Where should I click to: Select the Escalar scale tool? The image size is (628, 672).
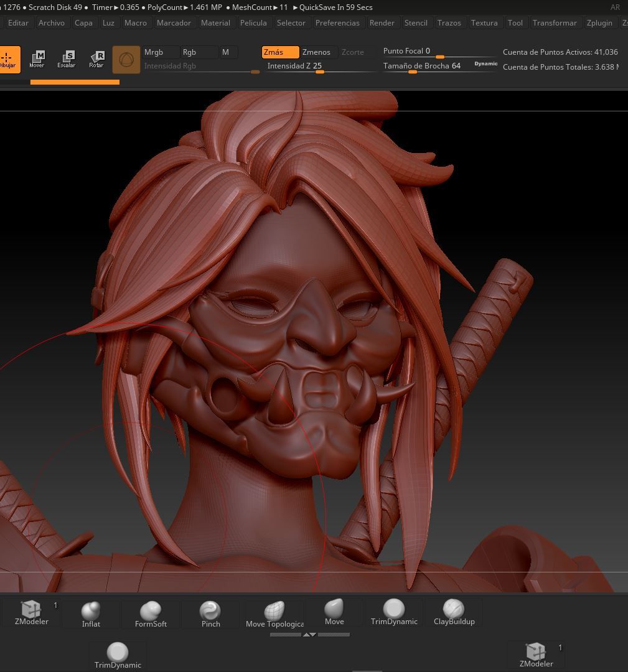click(x=67, y=60)
